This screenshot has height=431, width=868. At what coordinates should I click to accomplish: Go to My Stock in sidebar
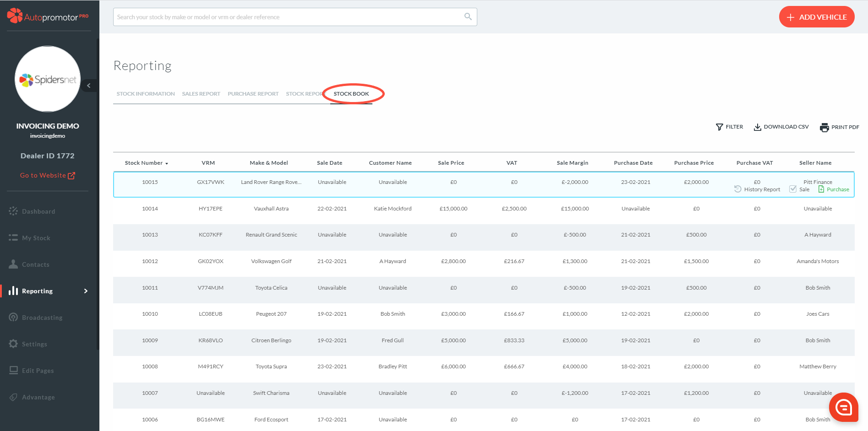click(x=36, y=238)
